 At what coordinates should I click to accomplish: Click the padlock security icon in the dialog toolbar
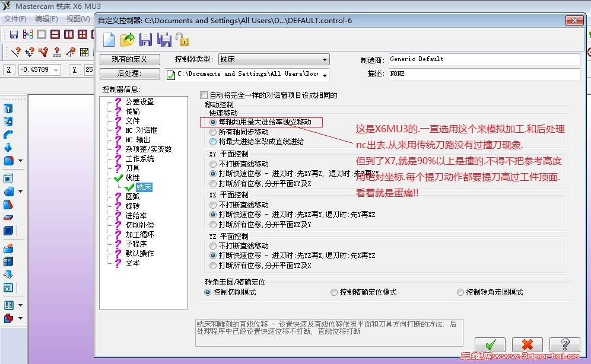(x=182, y=40)
